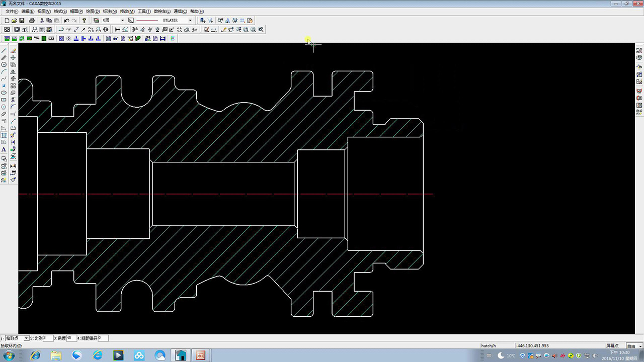Click the color swatch beside the linetype selector
The height and width of the screenshot is (362, 644).
131,21
